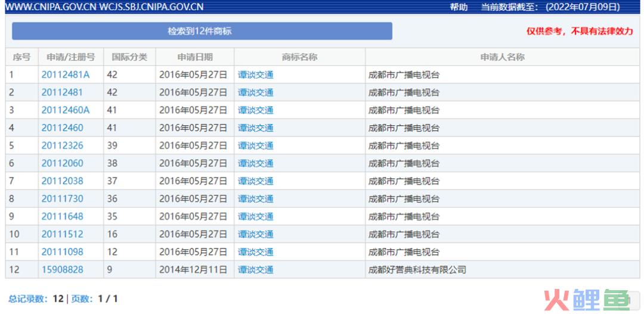This screenshot has width=644, height=314.
Task: Open registration number 20112460A
Action: pos(66,110)
